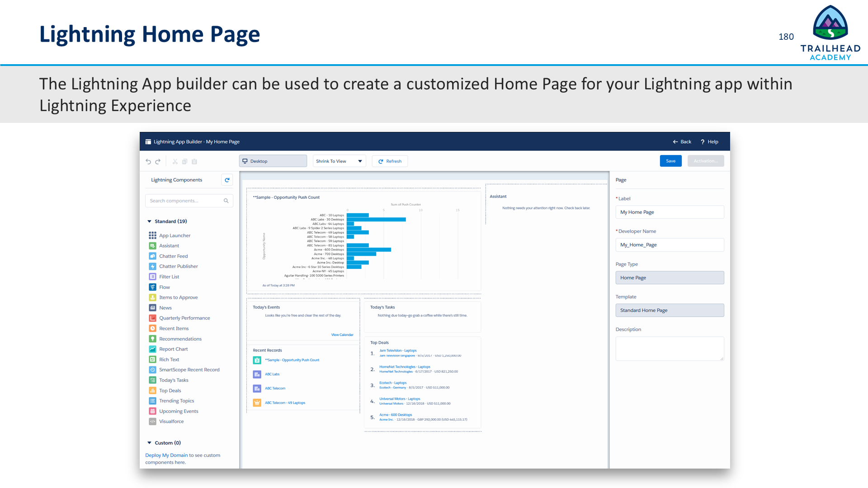Edit the Label field My Home Page

(x=670, y=212)
